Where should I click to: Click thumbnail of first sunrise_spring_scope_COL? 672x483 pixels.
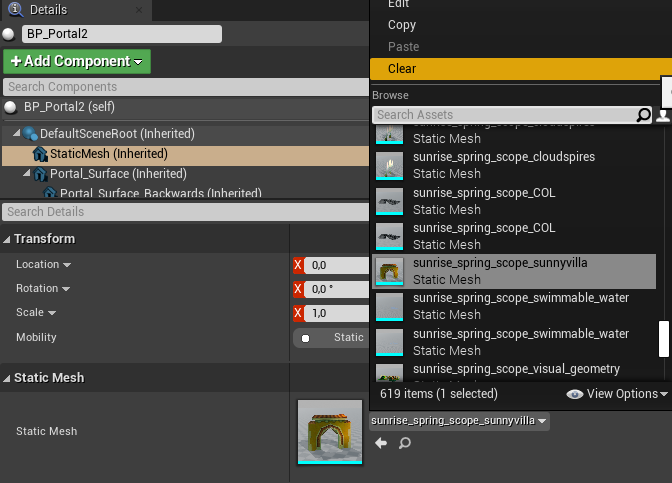point(390,201)
